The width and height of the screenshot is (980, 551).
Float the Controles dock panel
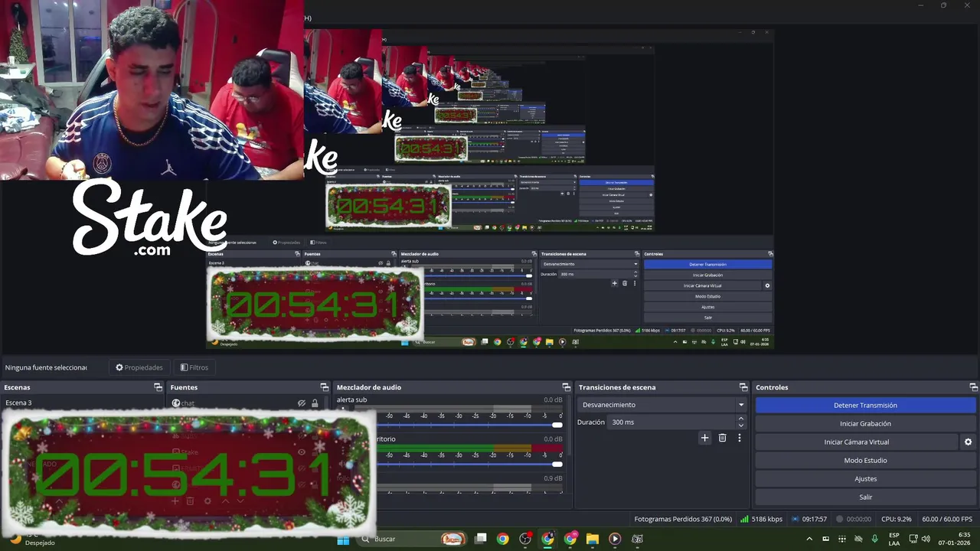973,387
